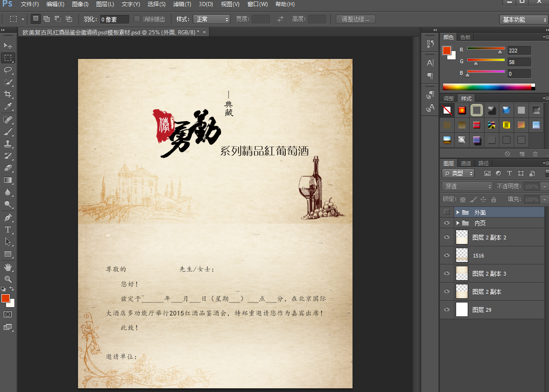The height and width of the screenshot is (392, 549).
Task: Select the Rectangular Marquee tool
Action: (x=8, y=58)
